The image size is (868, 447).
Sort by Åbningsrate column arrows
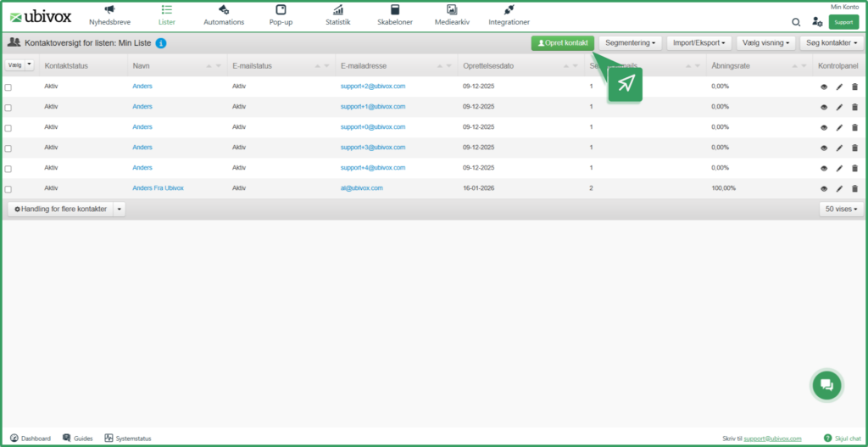tap(799, 66)
